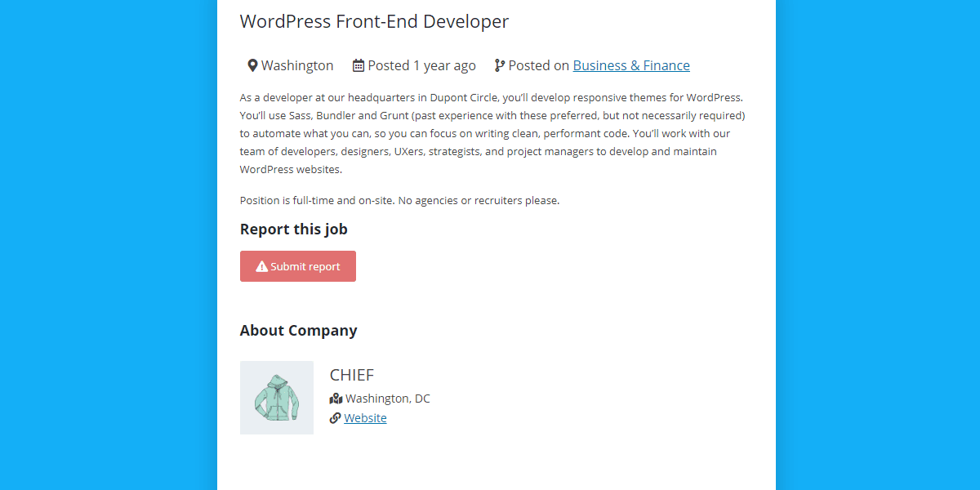Click the chain link icon beside Website
Screen dimensions: 980x490
point(335,418)
